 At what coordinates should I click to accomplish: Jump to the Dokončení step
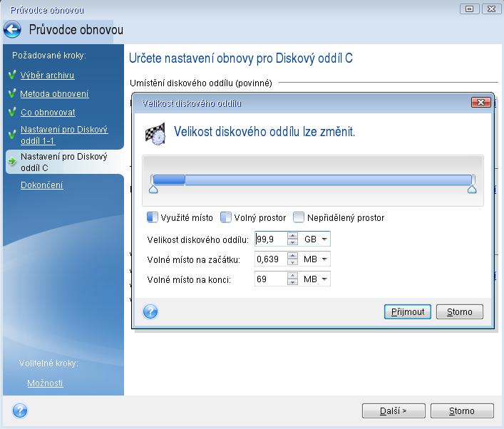point(42,185)
